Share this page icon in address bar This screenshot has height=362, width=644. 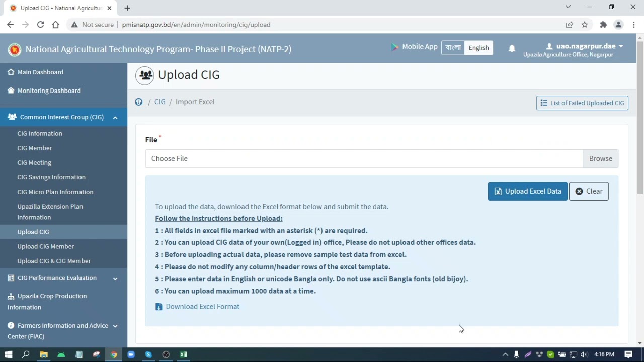[x=570, y=25]
